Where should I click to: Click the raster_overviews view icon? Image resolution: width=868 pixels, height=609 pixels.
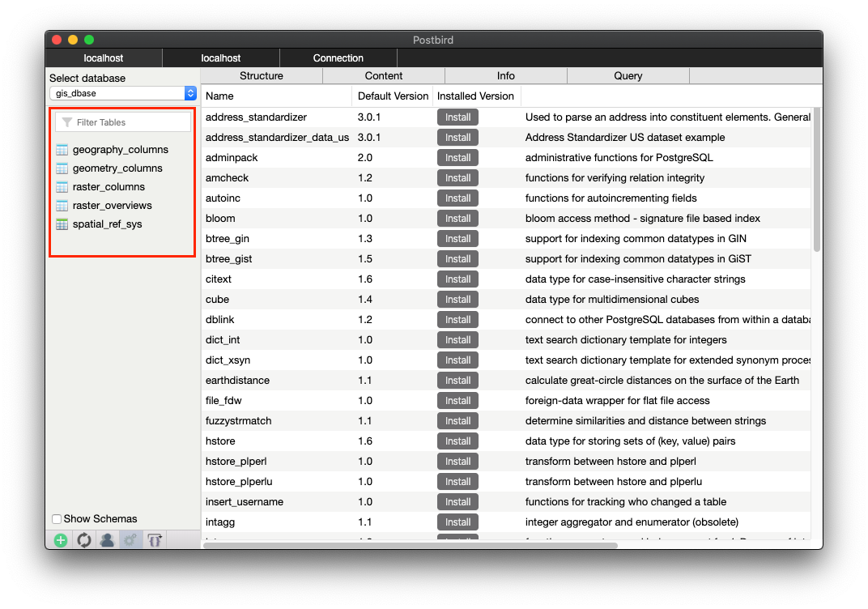pos(62,206)
